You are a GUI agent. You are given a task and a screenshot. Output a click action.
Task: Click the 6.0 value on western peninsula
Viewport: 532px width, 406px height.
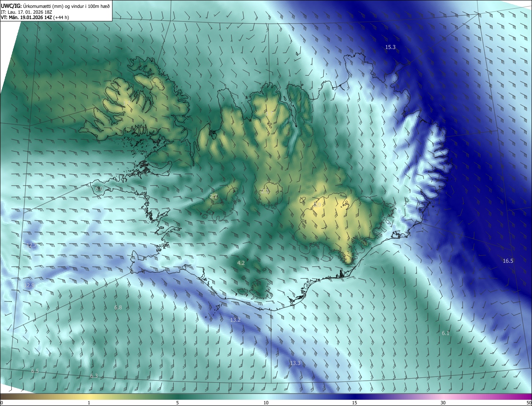(x=99, y=188)
